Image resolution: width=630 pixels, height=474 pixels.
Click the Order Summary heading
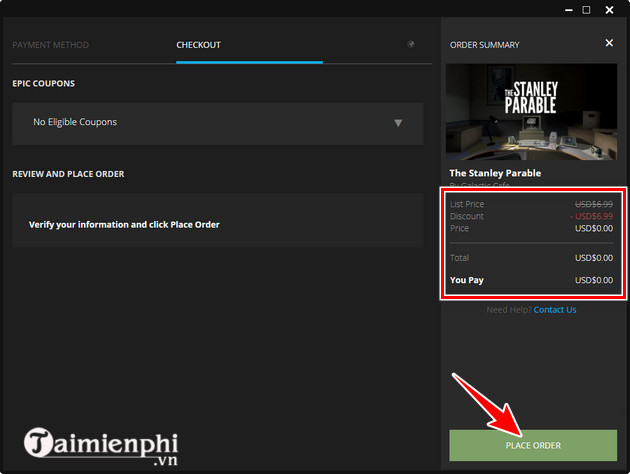(x=485, y=45)
